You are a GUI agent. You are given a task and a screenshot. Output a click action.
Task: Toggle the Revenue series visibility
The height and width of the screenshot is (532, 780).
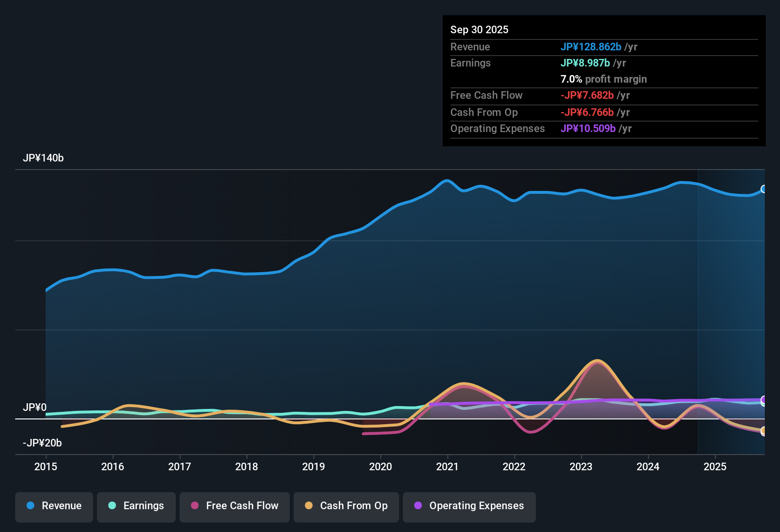click(54, 506)
